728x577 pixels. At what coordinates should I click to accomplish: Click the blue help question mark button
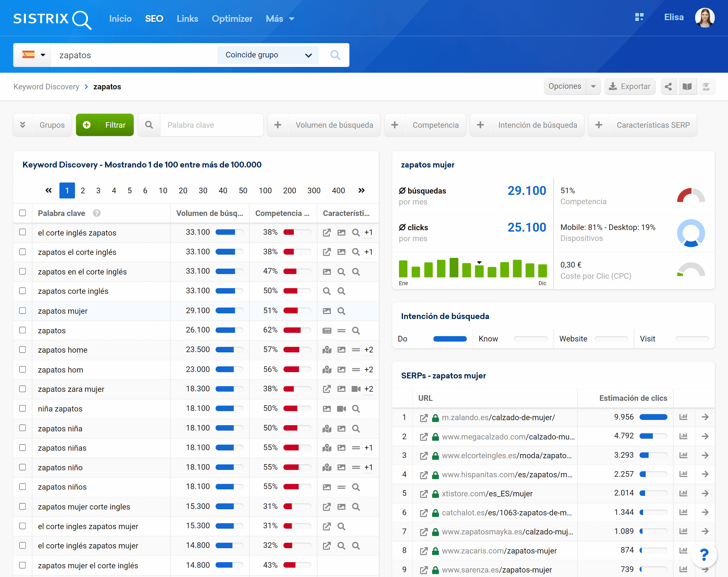tap(704, 554)
